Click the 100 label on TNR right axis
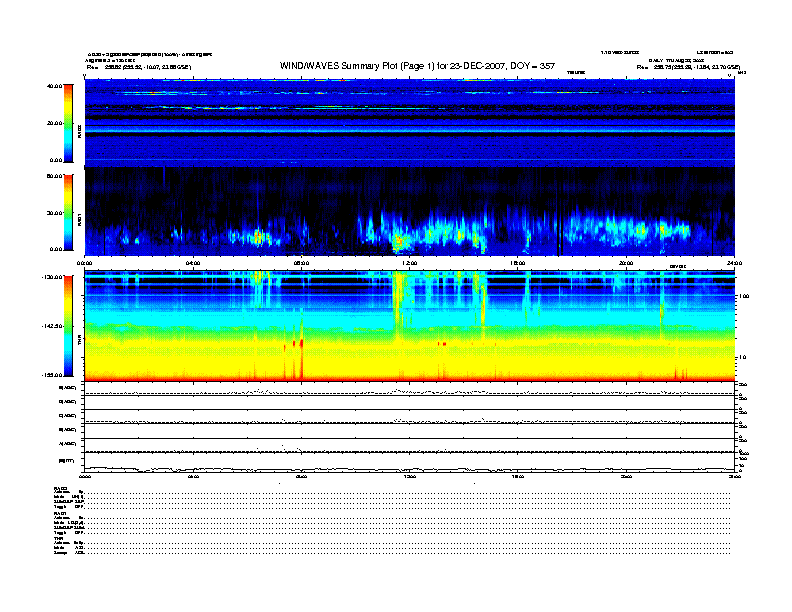The image size is (792, 612). coord(744,296)
